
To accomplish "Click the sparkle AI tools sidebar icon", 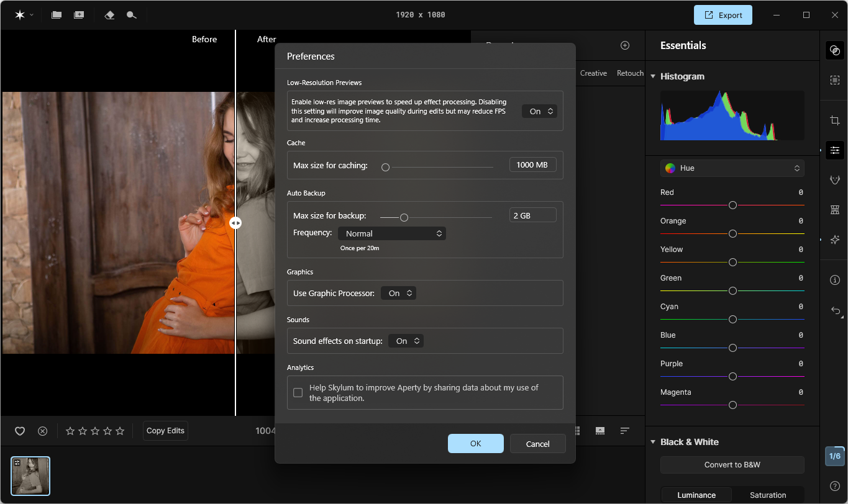I will [835, 240].
